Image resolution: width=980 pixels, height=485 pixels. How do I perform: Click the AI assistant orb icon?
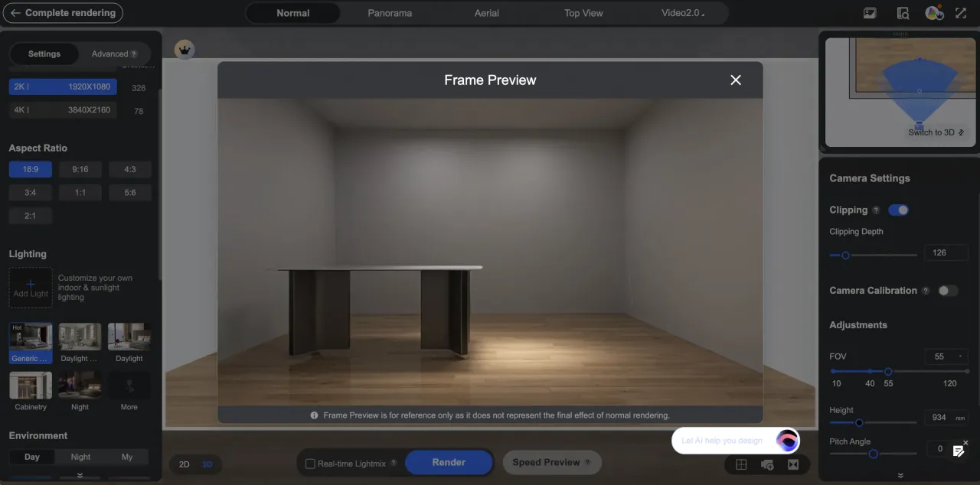tap(787, 440)
